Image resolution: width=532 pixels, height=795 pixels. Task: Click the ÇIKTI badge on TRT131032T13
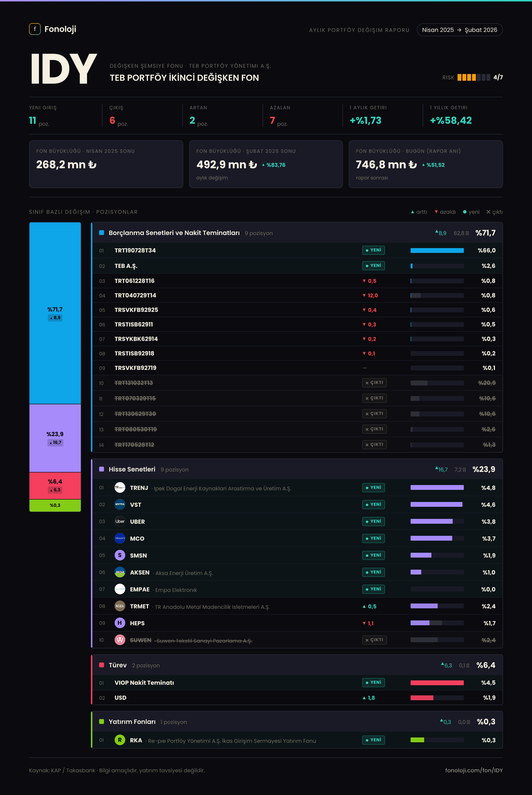[374, 383]
